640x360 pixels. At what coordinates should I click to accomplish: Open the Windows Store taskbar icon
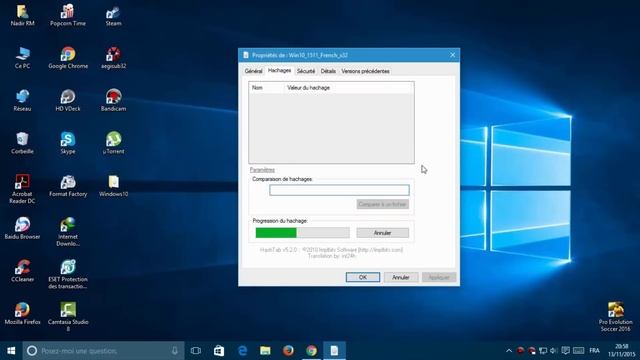(x=219, y=351)
